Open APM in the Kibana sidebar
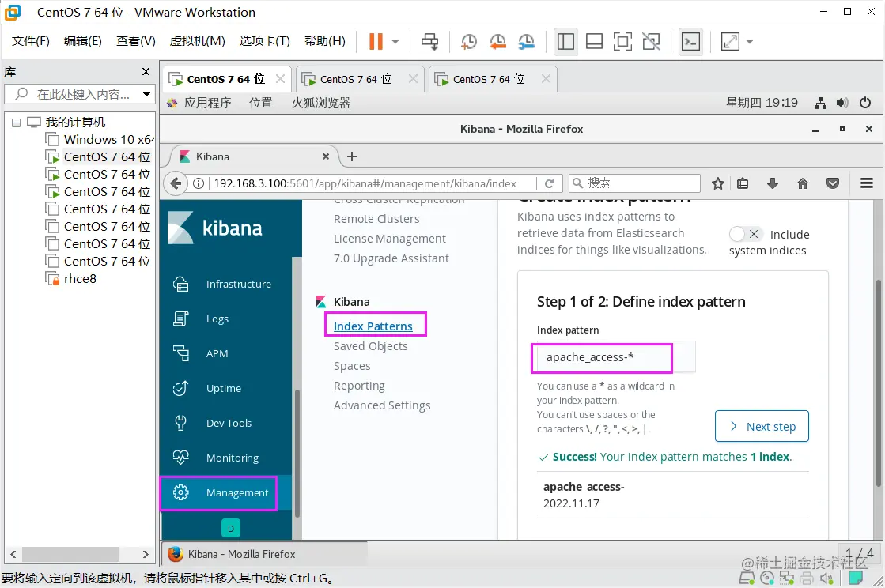 click(x=225, y=353)
